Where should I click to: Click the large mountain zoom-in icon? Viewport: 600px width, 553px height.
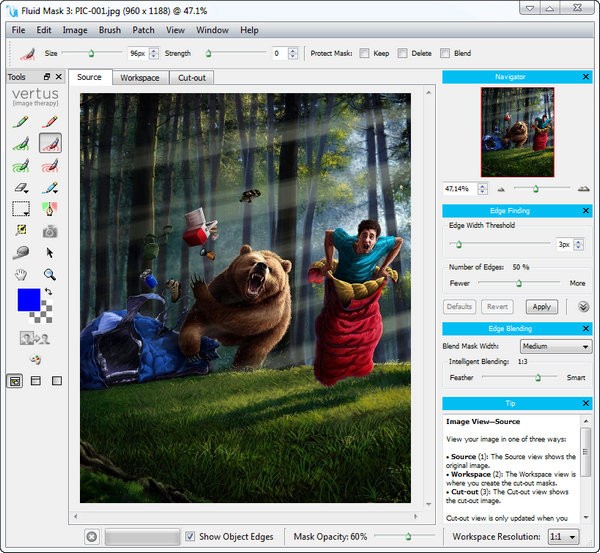coord(584,188)
